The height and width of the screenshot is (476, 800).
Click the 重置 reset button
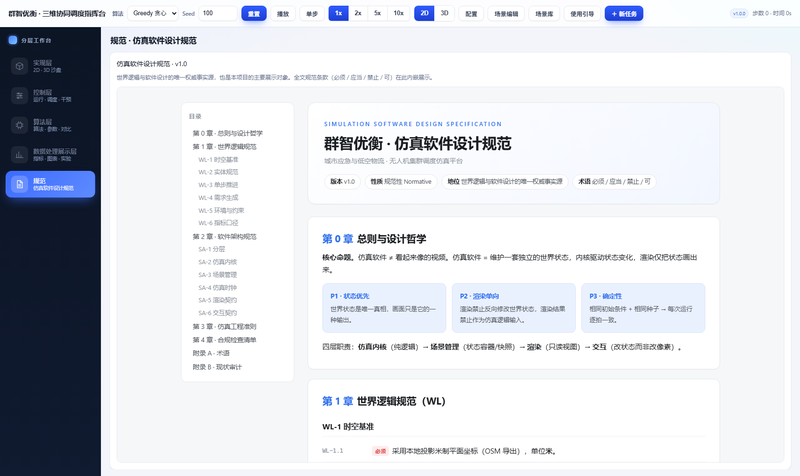[254, 14]
